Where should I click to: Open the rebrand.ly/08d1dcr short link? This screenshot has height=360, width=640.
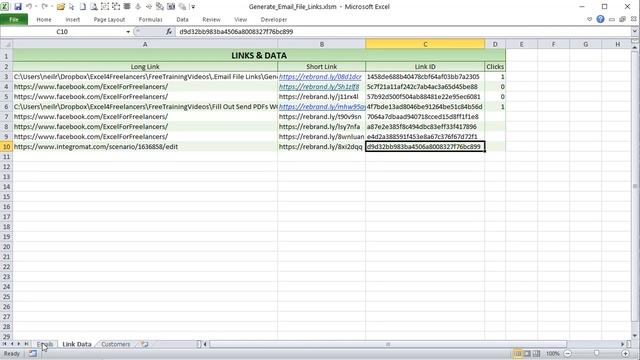(x=320, y=76)
